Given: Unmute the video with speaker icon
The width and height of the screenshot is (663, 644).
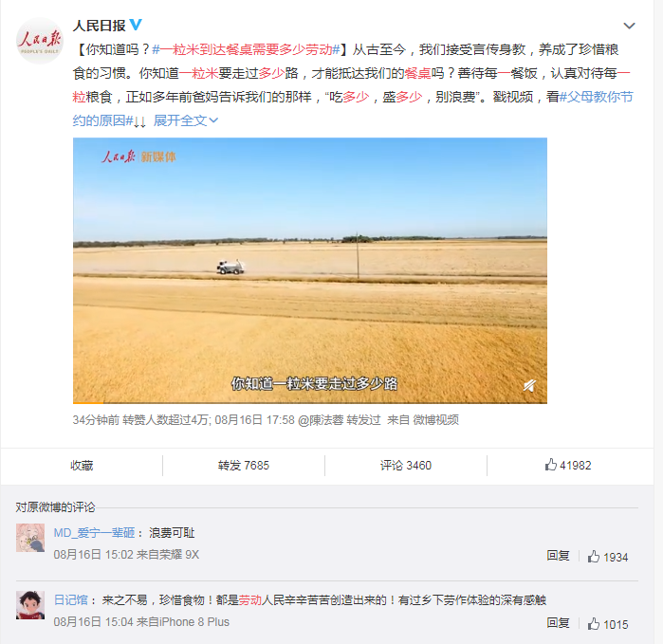Looking at the screenshot, I should click(530, 386).
